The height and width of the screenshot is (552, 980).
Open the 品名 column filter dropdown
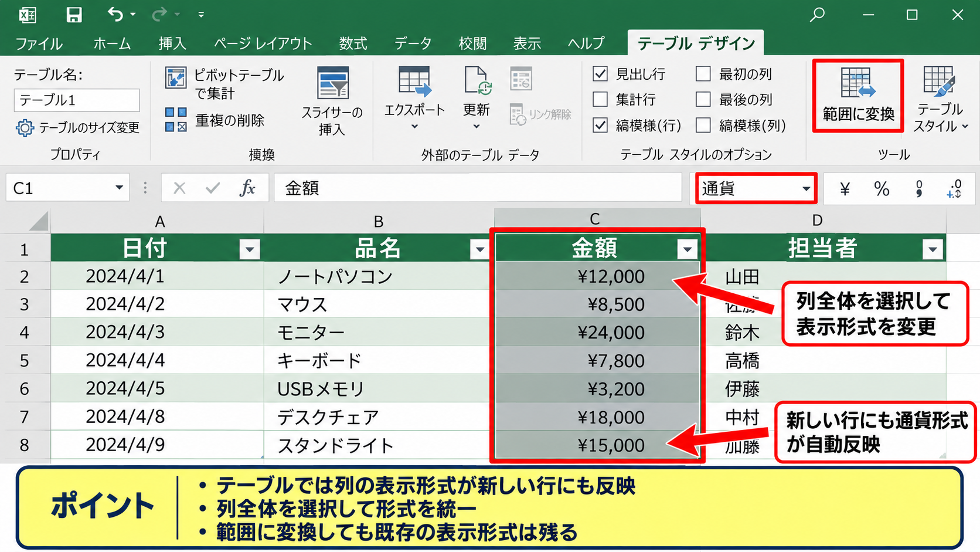(480, 249)
